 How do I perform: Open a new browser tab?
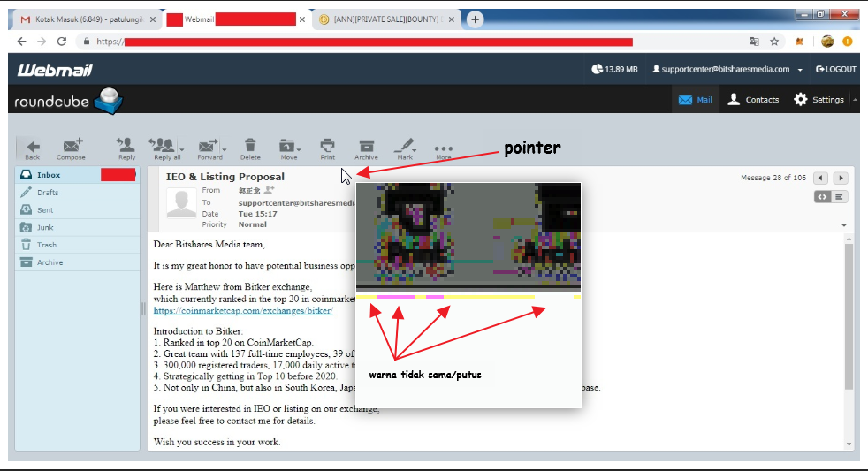click(x=475, y=19)
